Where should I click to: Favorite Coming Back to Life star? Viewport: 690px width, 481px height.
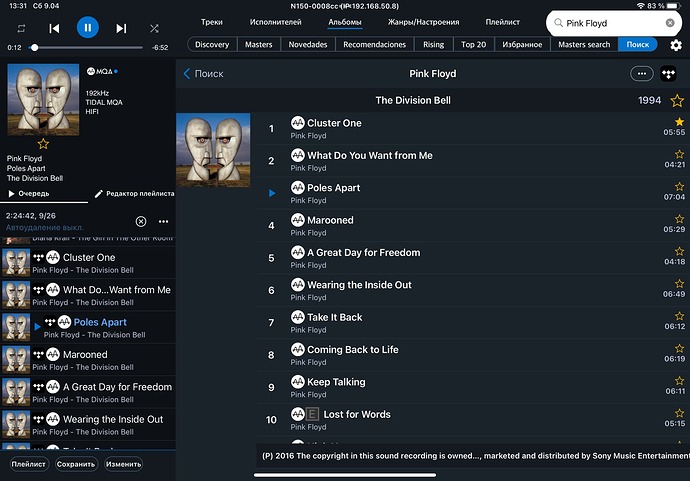tap(679, 348)
